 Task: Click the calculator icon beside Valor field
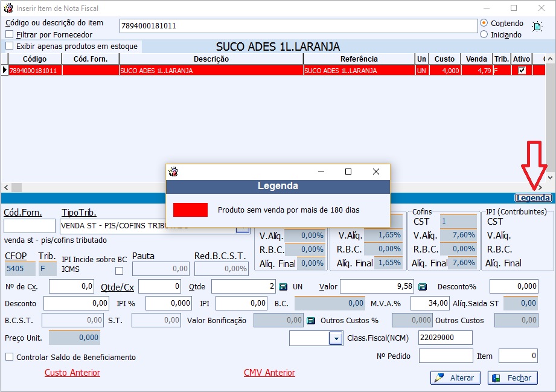point(423,286)
